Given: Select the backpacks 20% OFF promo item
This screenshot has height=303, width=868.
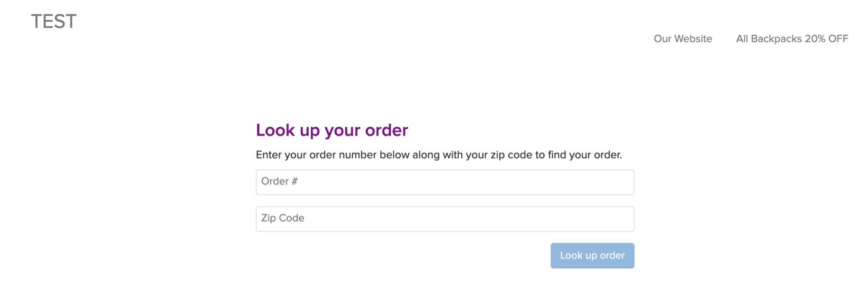Looking at the screenshot, I should [x=792, y=38].
